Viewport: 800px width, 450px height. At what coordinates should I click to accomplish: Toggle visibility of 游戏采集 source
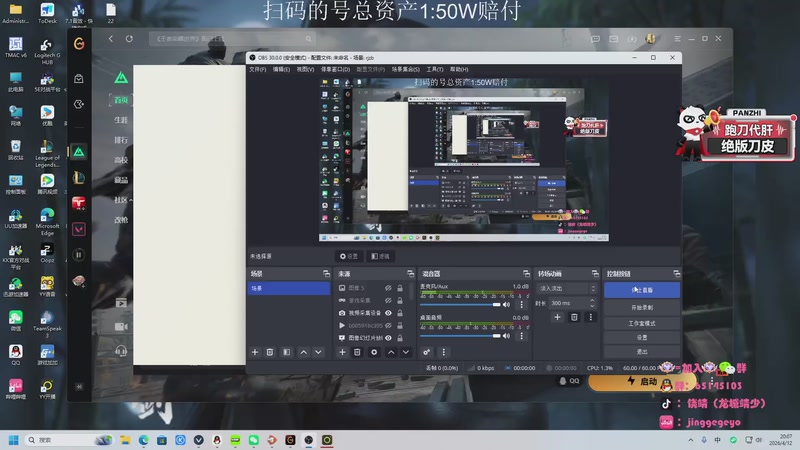pyautogui.click(x=388, y=301)
